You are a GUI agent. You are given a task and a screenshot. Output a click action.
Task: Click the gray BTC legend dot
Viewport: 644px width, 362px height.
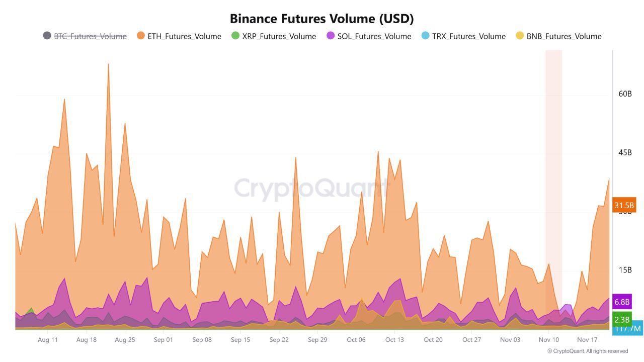[47, 36]
